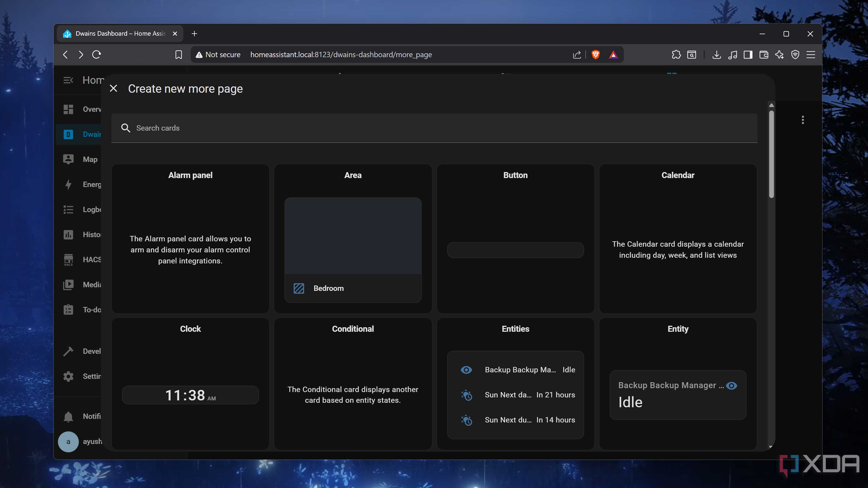Open the dashboard three-dot overflow menu
Screen dimensions: 868x488
(803, 120)
